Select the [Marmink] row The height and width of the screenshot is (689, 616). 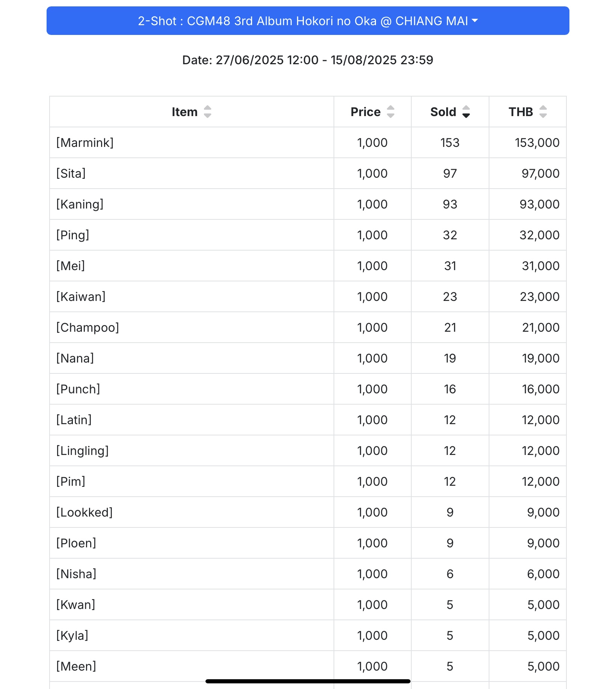(308, 143)
